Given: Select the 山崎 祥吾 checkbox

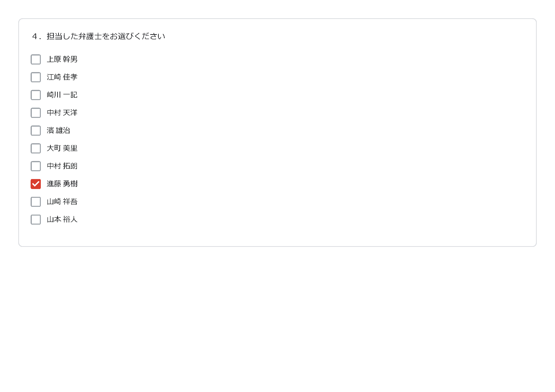Looking at the screenshot, I should 36,202.
